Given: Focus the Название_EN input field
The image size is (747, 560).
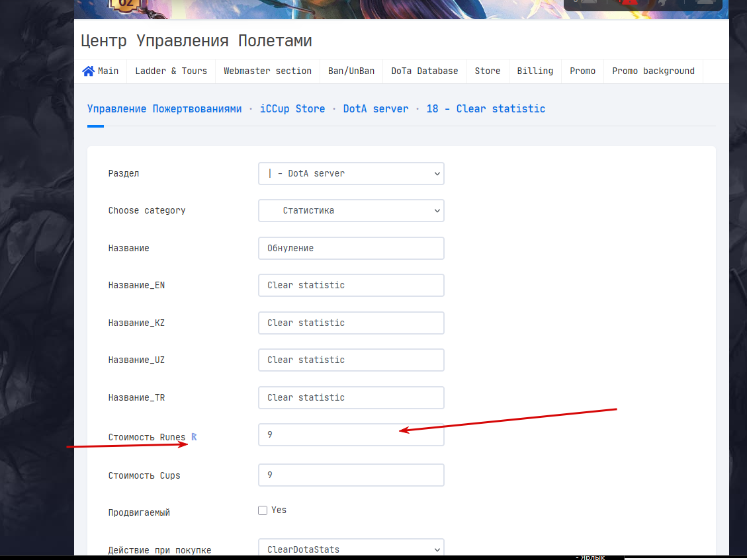Looking at the screenshot, I should pos(351,285).
